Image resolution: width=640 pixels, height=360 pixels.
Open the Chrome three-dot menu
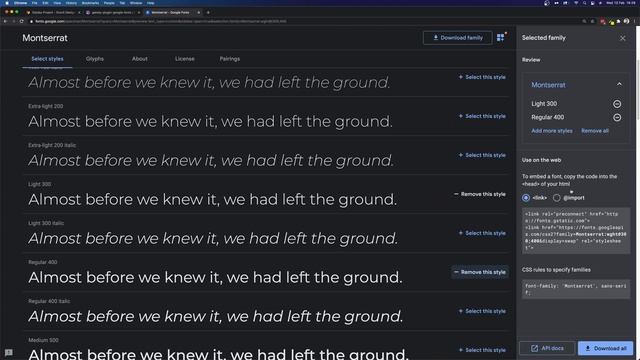(x=635, y=21)
